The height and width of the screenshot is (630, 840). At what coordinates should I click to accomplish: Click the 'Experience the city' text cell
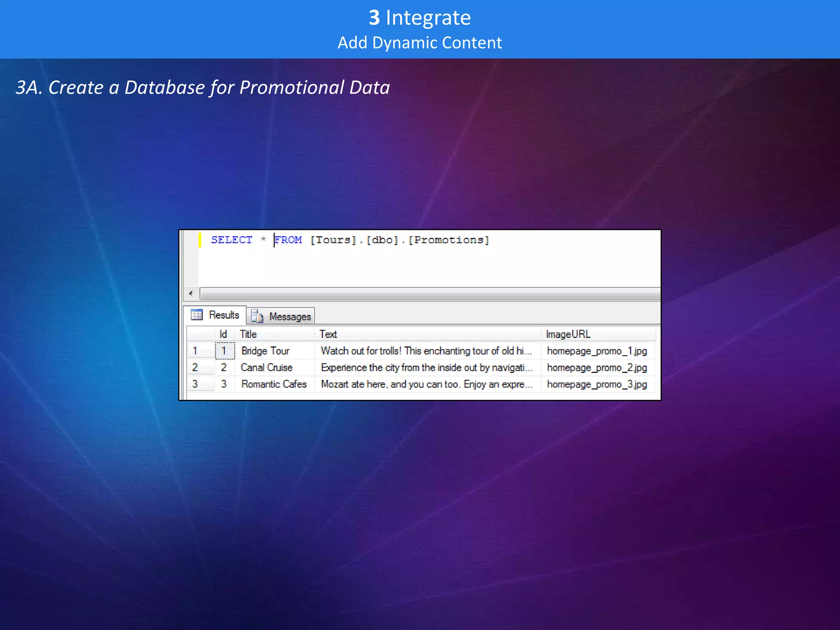pos(428,367)
